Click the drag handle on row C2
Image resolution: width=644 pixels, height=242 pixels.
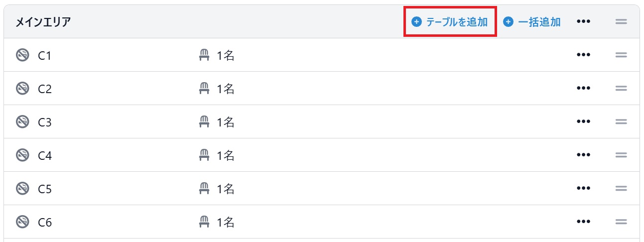point(621,89)
